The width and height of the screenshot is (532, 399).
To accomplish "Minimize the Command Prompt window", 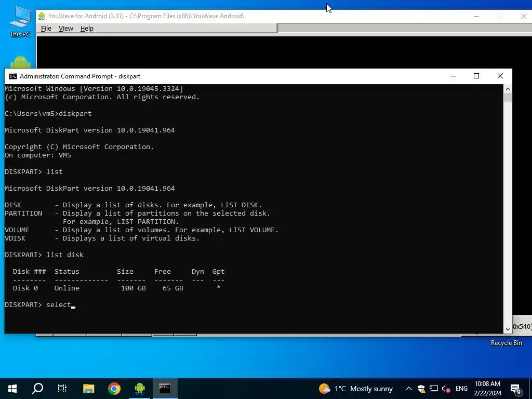I will pyautogui.click(x=453, y=76).
